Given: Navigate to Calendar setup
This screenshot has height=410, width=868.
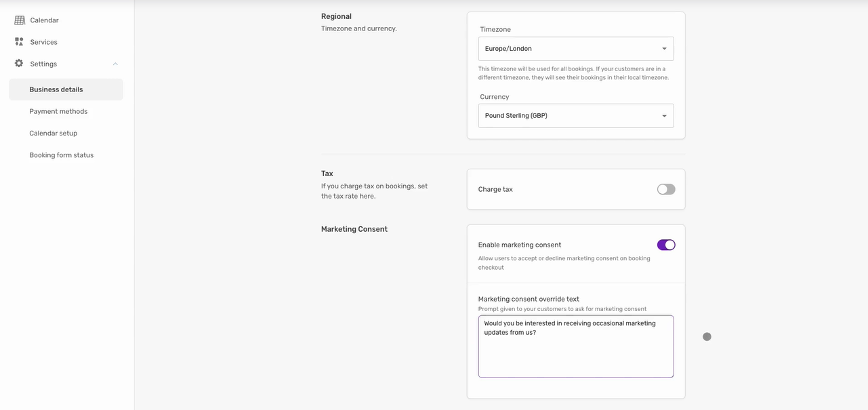Looking at the screenshot, I should pyautogui.click(x=54, y=134).
